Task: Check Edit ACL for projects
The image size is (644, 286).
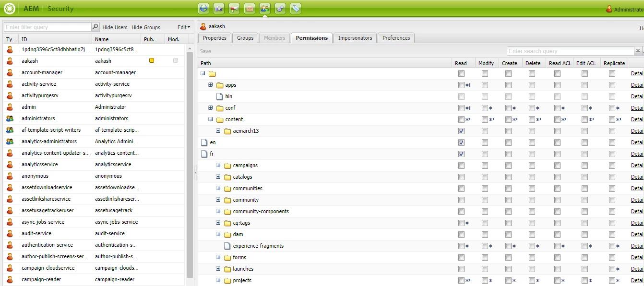Action: (x=584, y=280)
